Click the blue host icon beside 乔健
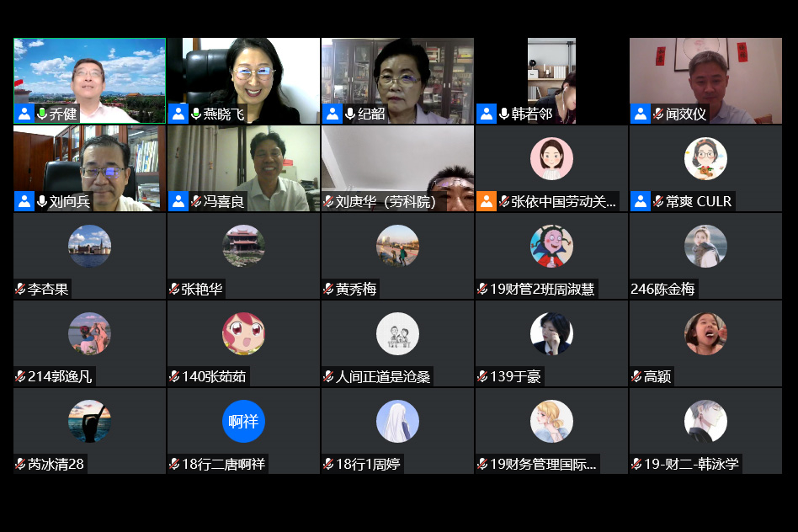Viewport: 798px width, 532px height. point(24,114)
